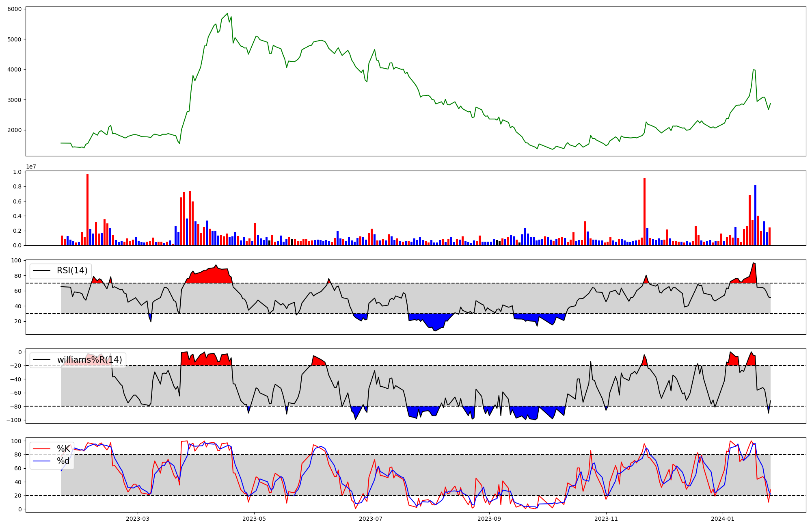Click the 2023-09 date tick label
The image size is (812, 528).
489,519
